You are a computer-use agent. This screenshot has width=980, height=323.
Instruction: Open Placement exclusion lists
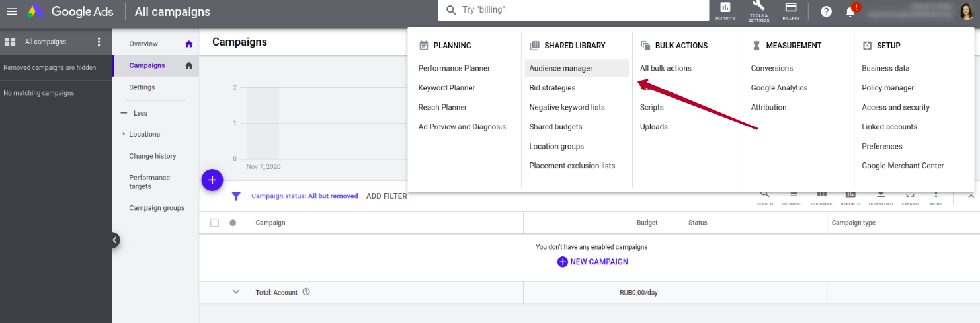[x=572, y=166]
